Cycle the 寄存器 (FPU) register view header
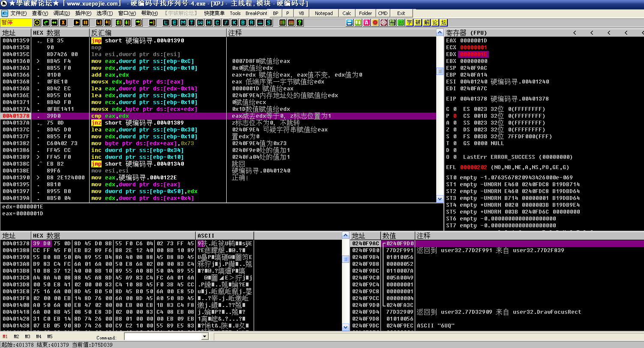 [466, 33]
